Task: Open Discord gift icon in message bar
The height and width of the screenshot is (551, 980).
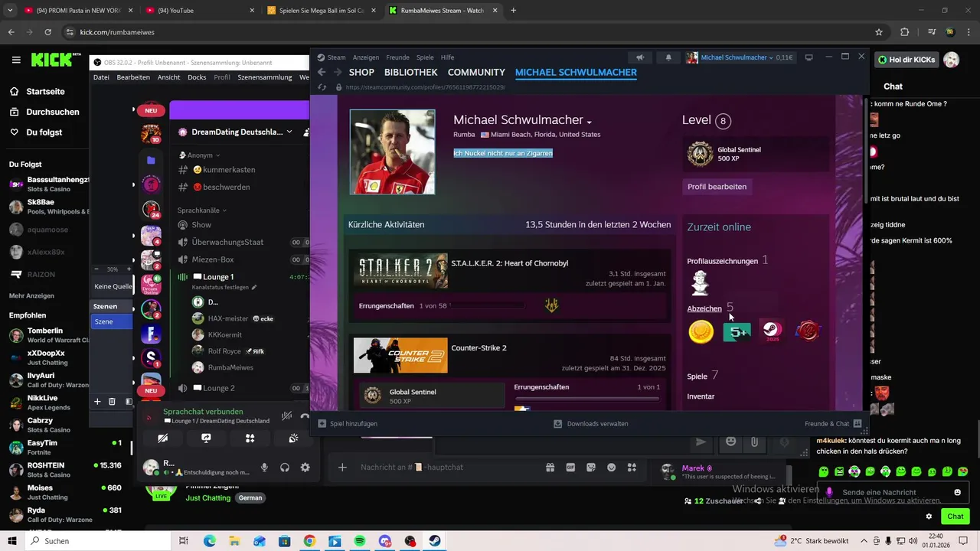Action: (550, 468)
